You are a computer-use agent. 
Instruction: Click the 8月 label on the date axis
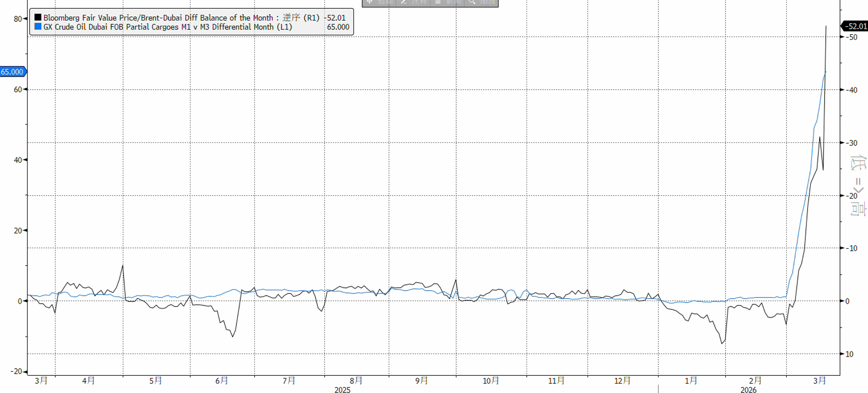[x=356, y=381]
